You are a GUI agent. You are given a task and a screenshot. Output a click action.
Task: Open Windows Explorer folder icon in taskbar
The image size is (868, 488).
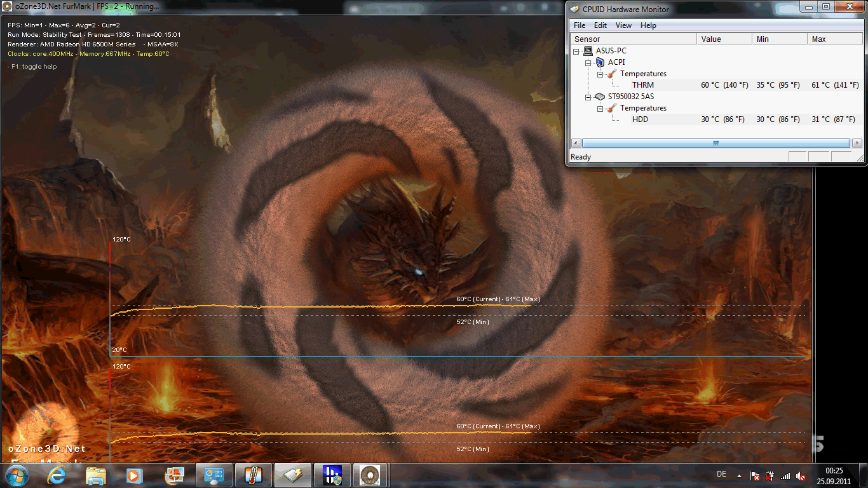pyautogui.click(x=96, y=475)
